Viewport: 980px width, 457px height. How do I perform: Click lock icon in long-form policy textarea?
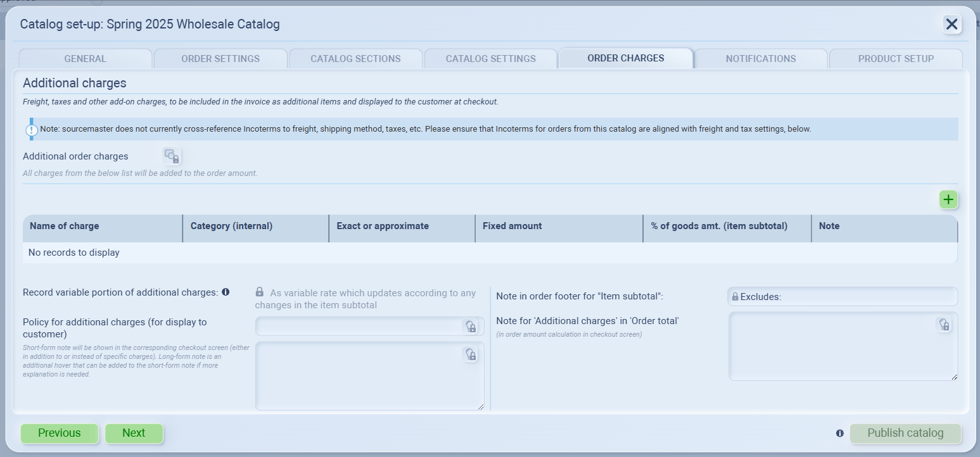[470, 354]
